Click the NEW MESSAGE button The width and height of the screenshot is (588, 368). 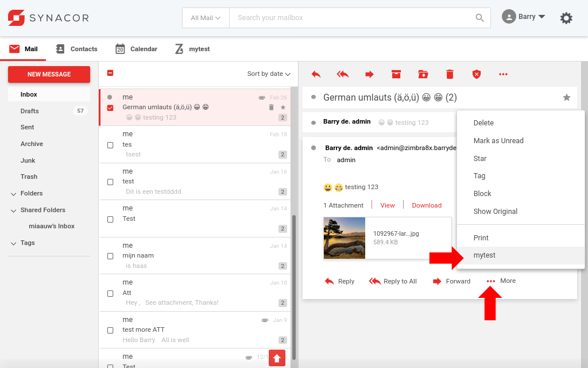pyautogui.click(x=49, y=74)
